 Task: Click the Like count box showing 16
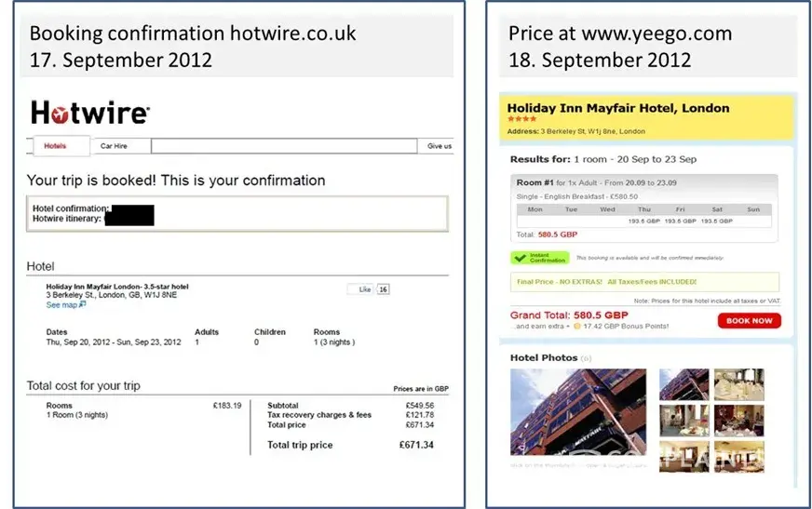click(383, 289)
